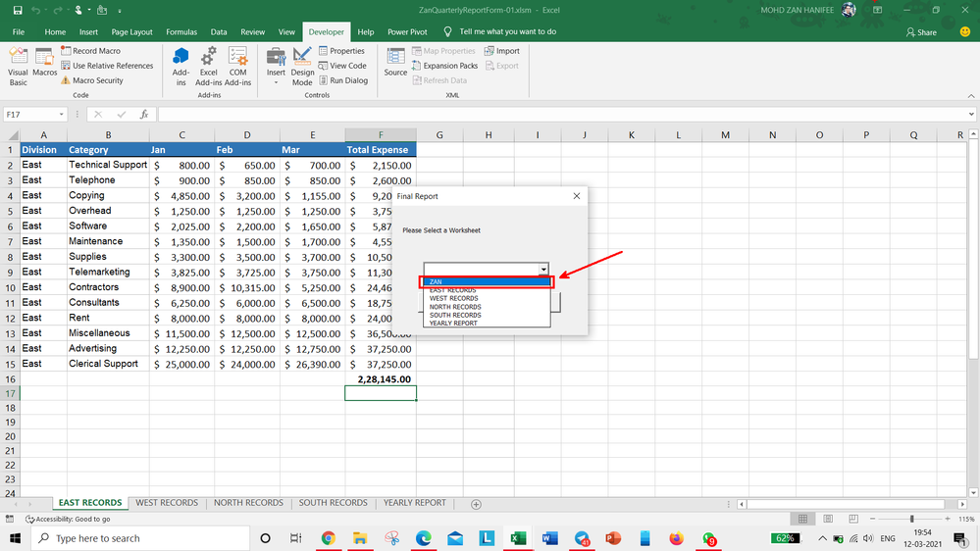Viewport: 980px width, 551px height.
Task: Add a new sheet with plus button
Action: (x=476, y=504)
